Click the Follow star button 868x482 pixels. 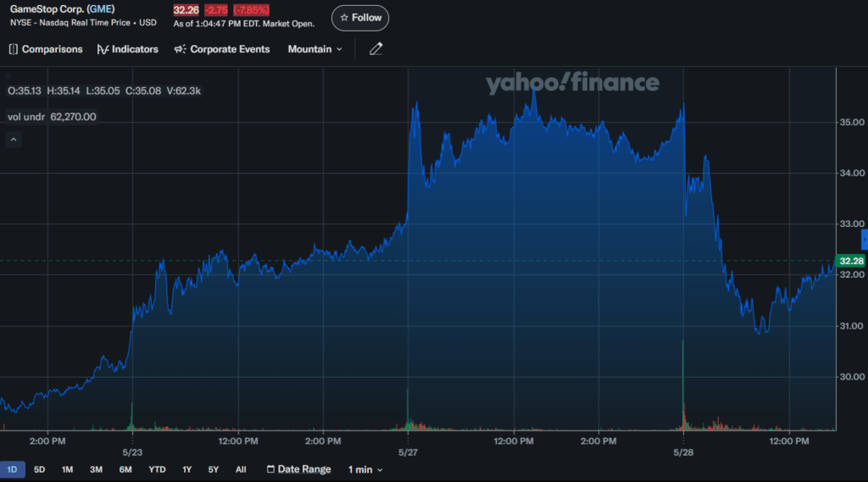point(359,18)
